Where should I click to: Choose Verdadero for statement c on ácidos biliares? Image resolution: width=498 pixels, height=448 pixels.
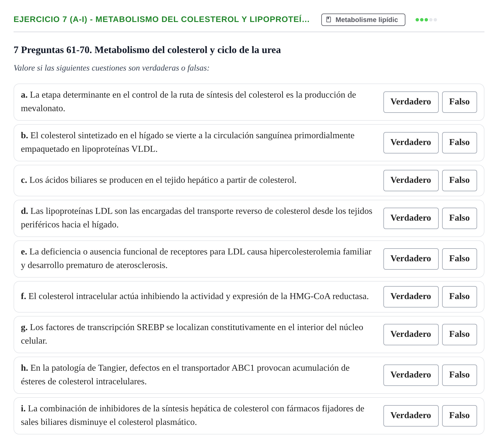[411, 180]
